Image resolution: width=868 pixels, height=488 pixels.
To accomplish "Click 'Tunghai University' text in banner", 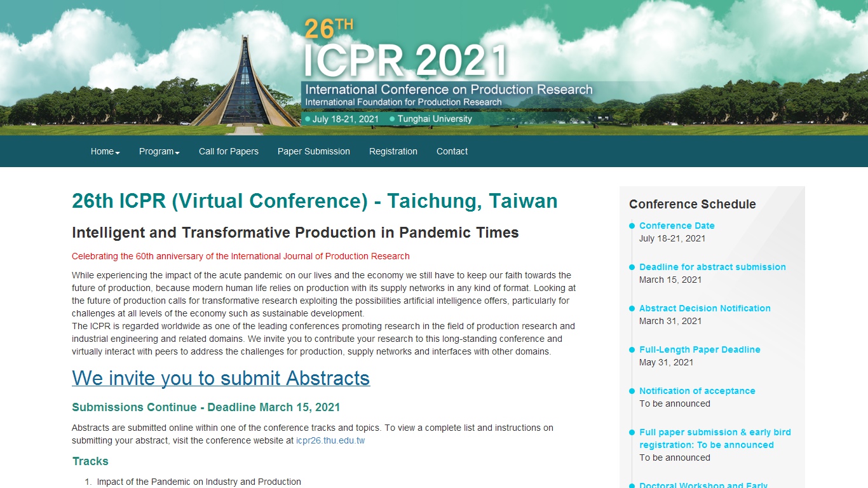I will click(435, 119).
